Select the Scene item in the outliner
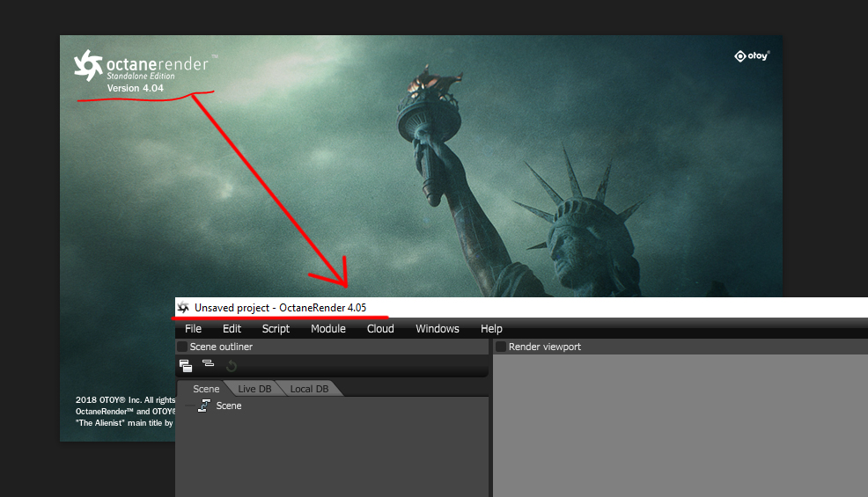Screen dimensions: 868x497 tap(229, 406)
